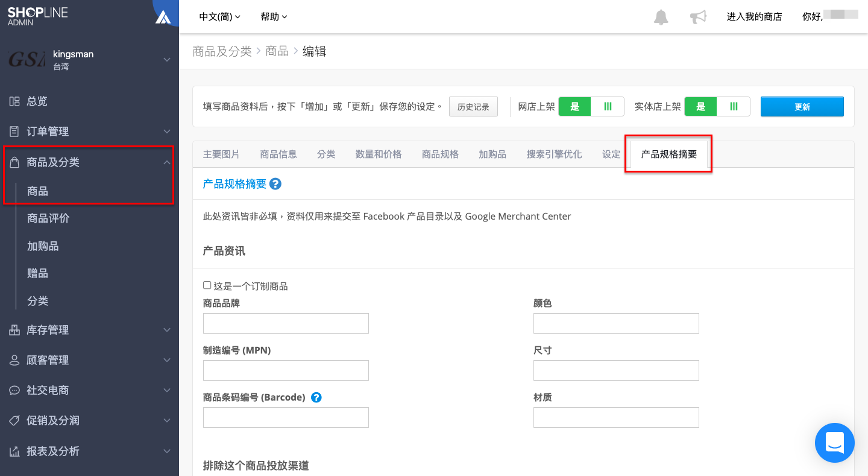Click the kingsman store logo thumbnail
The image size is (868, 476).
27,59
